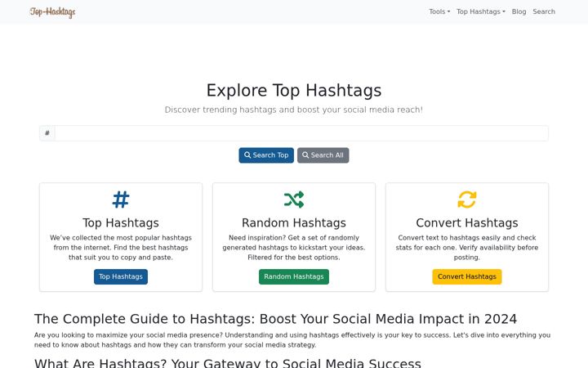The width and height of the screenshot is (588, 368).
Task: Click the green Random Hashtags button
Action: 294,276
